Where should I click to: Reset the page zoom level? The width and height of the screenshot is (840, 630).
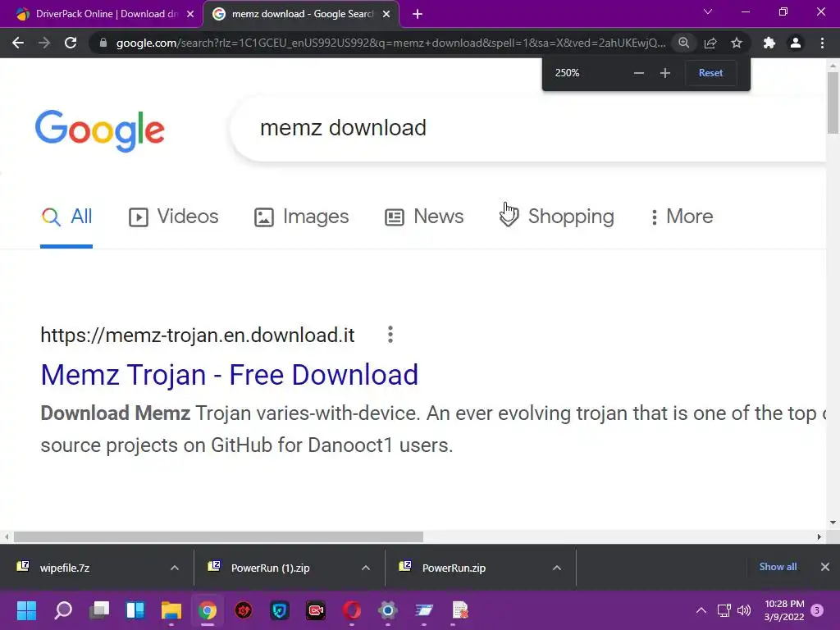tap(711, 73)
